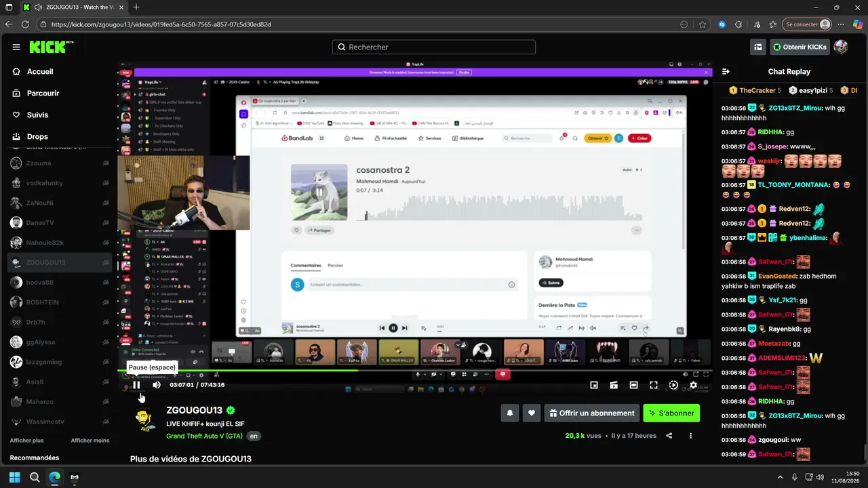
Task: Open ZaNouNi channel in sidebar
Action: [x=59, y=203]
